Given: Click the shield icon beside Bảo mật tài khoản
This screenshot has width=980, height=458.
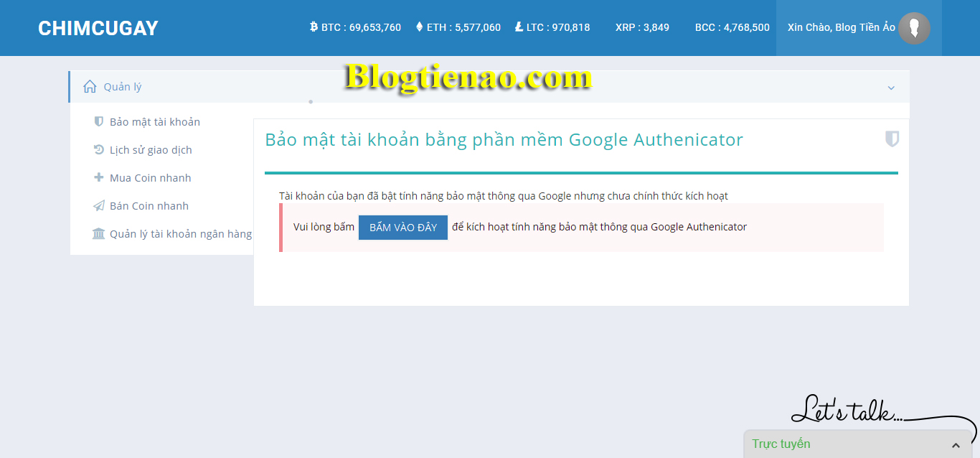Looking at the screenshot, I should [x=99, y=121].
